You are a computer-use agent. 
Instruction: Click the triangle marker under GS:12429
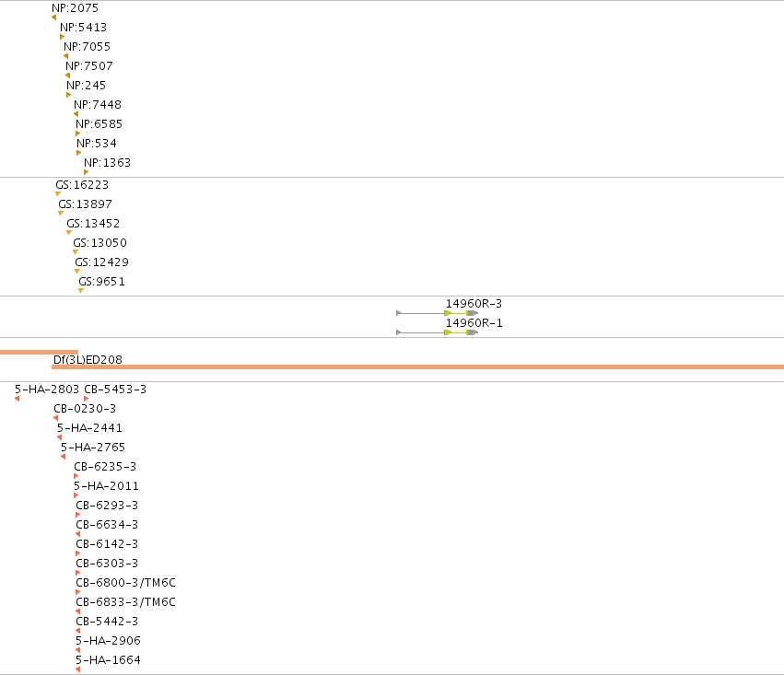click(77, 272)
